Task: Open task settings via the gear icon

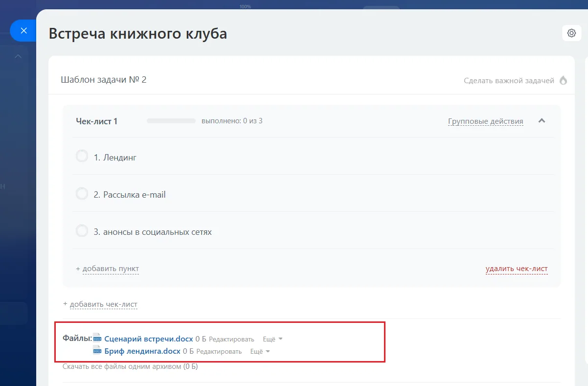Action: [571, 33]
